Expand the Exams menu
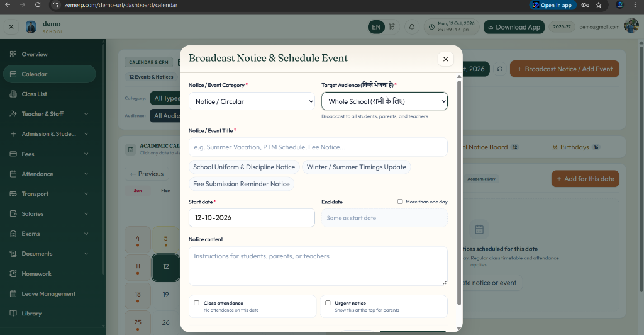 point(49,234)
